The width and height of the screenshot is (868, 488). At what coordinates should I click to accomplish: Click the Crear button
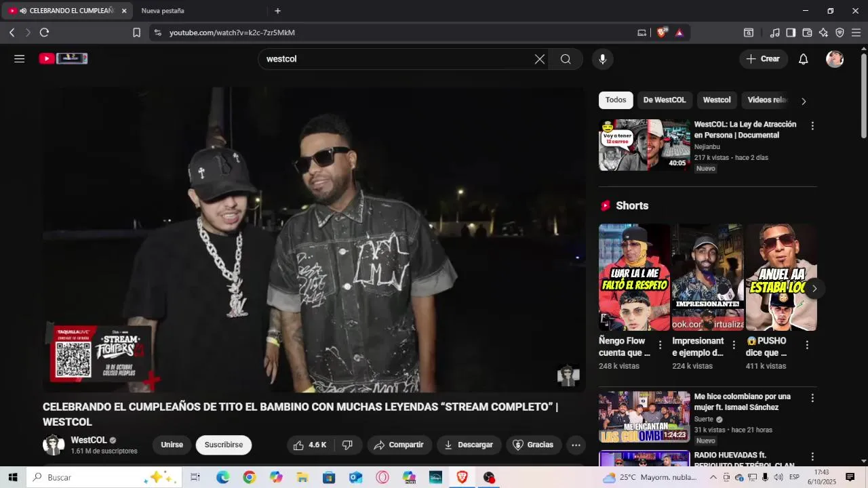(x=764, y=59)
